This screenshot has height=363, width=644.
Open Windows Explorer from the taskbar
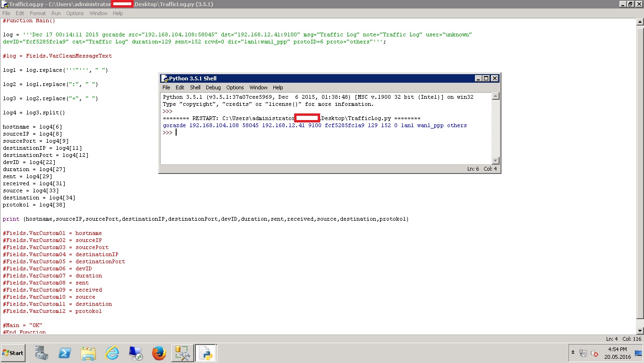coord(88,353)
